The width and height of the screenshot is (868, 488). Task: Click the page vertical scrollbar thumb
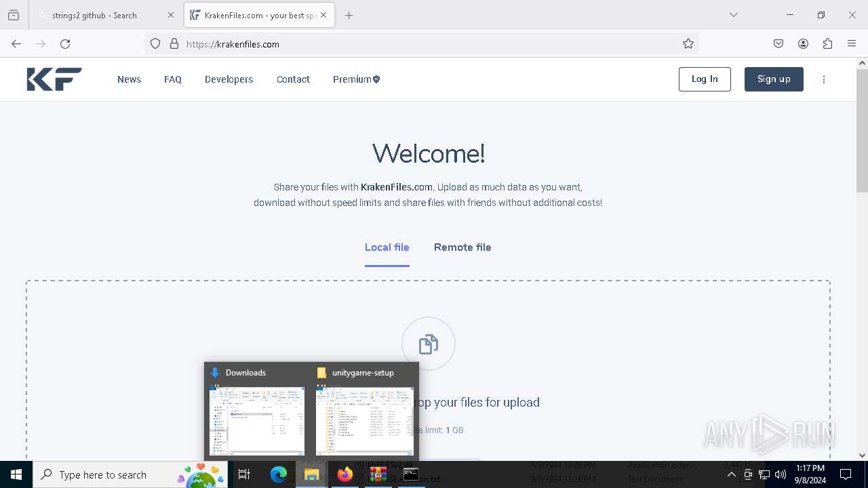pyautogui.click(x=862, y=130)
